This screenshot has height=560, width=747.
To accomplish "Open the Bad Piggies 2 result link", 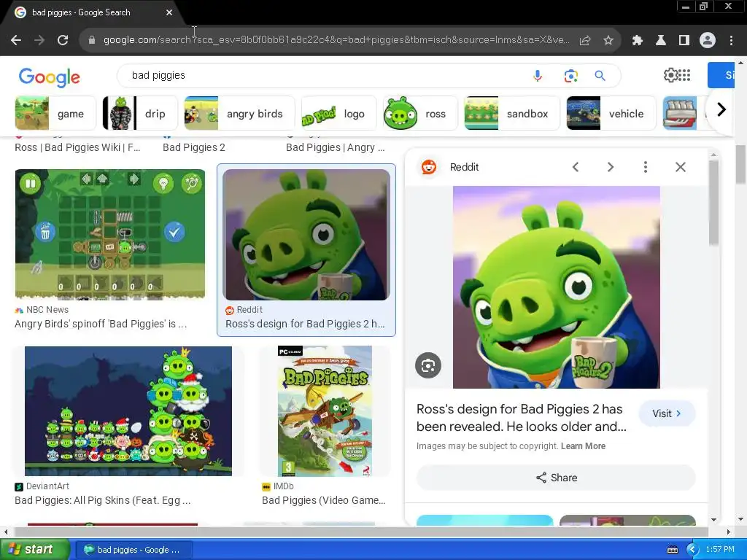I will 194,147.
